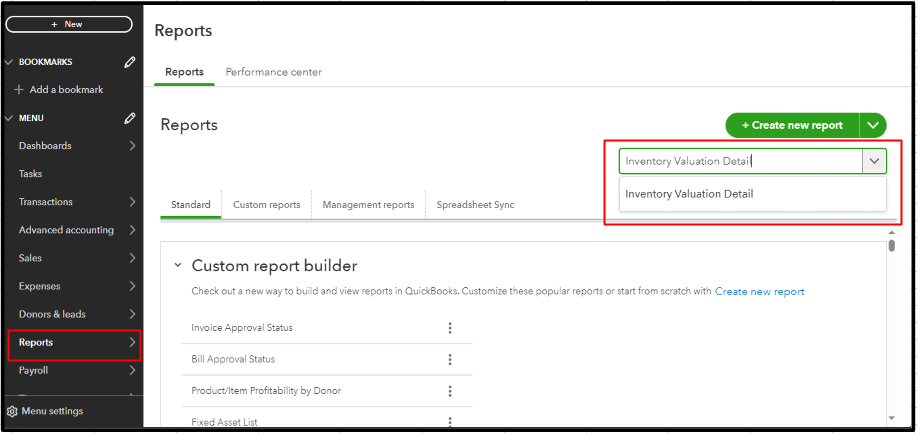917x433 pixels.
Task: Open options for Invoice Approval Status report
Action: (x=450, y=328)
